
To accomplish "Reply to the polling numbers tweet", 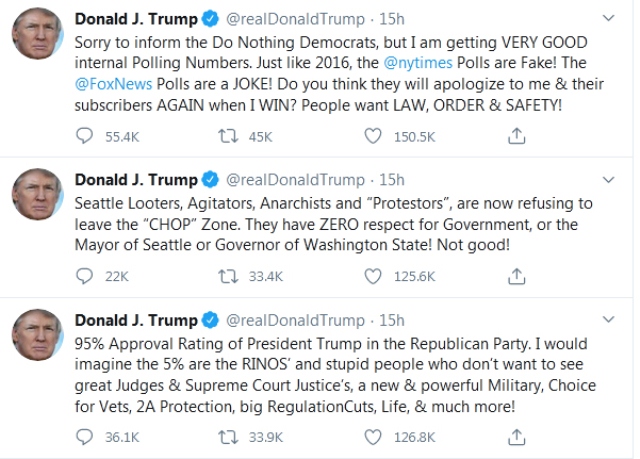I will [x=86, y=137].
